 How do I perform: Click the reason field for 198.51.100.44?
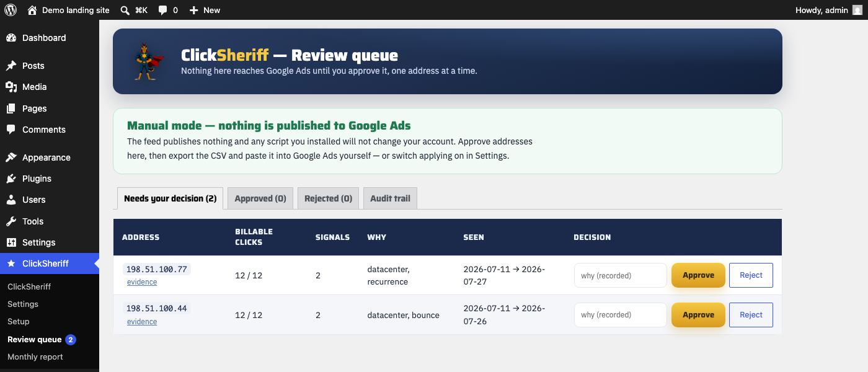(x=621, y=315)
